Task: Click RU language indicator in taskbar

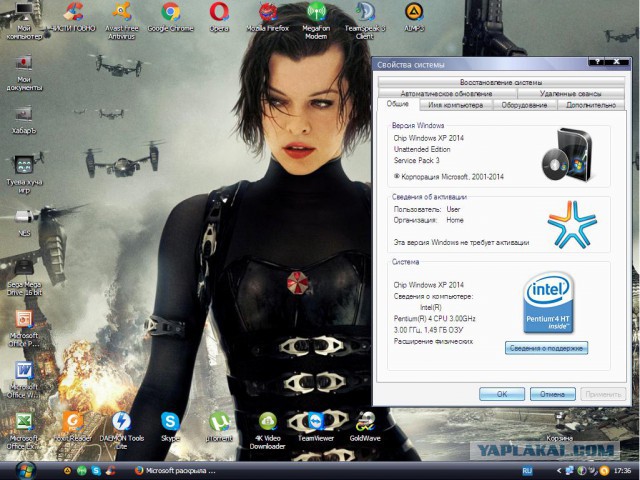Action: pyautogui.click(x=527, y=471)
